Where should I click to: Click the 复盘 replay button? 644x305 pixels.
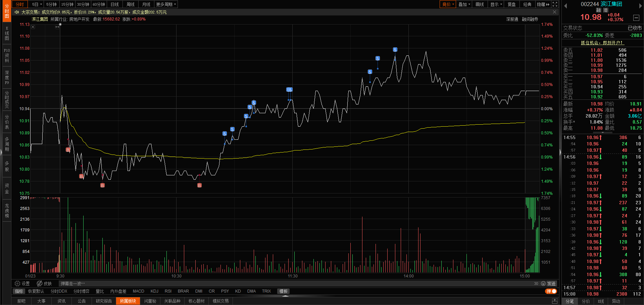(512, 4)
